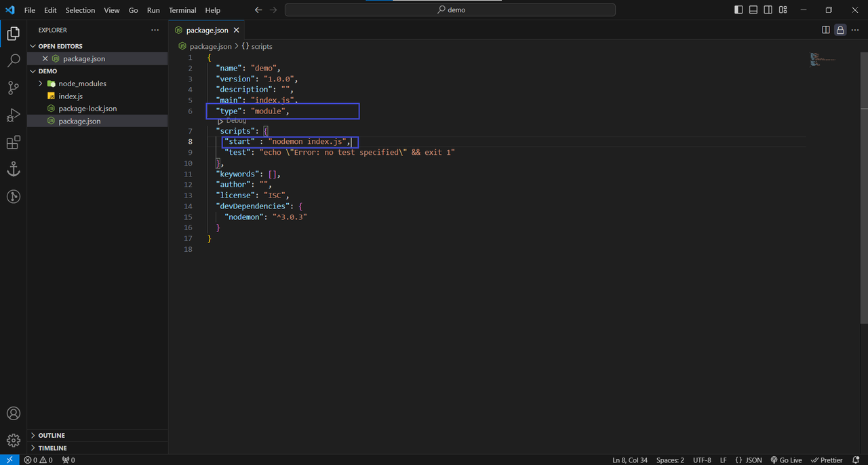Open the Accounts menu
Viewport: 868px width, 465px height.
[x=13, y=413]
